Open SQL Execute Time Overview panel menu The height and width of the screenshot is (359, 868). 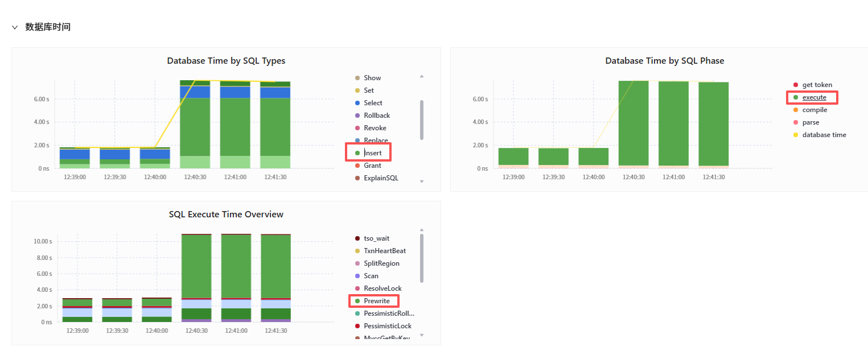coord(226,214)
